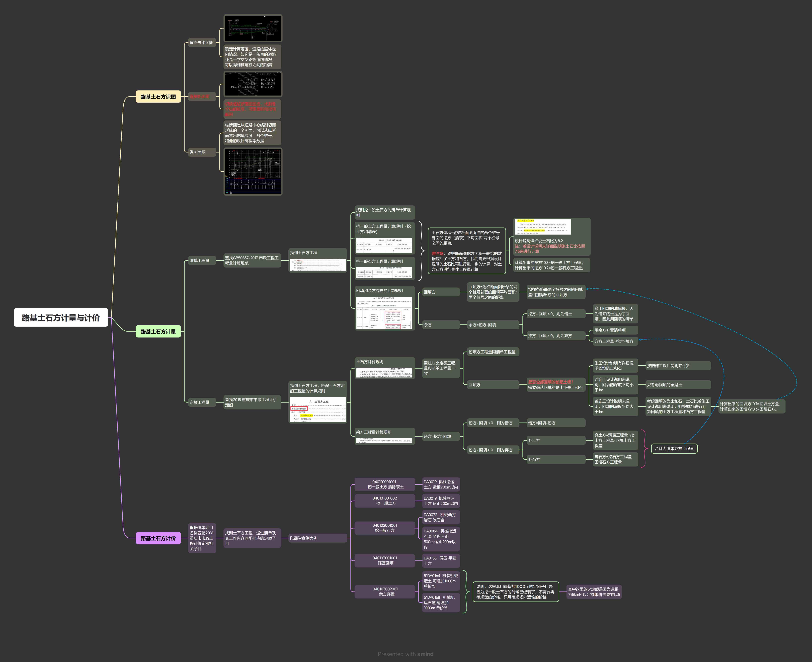
Task: Click the Presented with xmind watermark link
Action: click(x=405, y=654)
